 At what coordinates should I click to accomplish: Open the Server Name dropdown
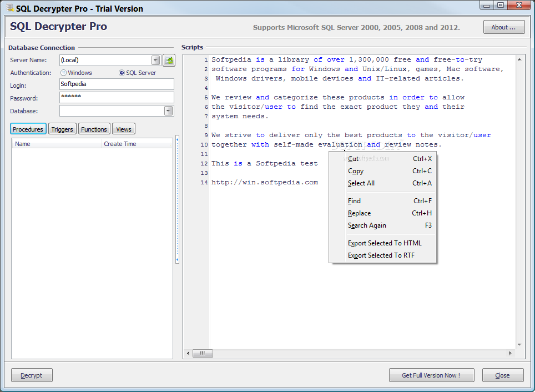click(x=155, y=61)
